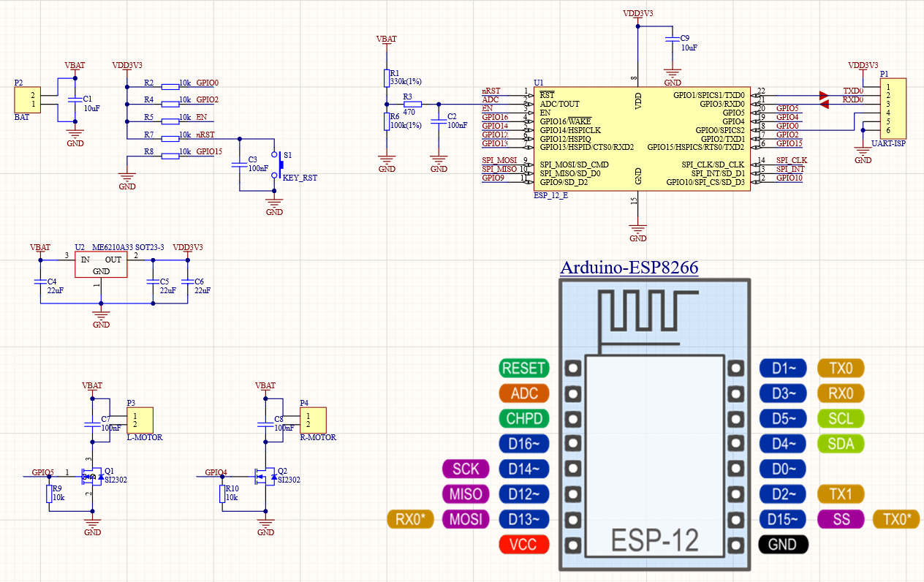
Task: Click the black GND pin badge
Action: 783,544
